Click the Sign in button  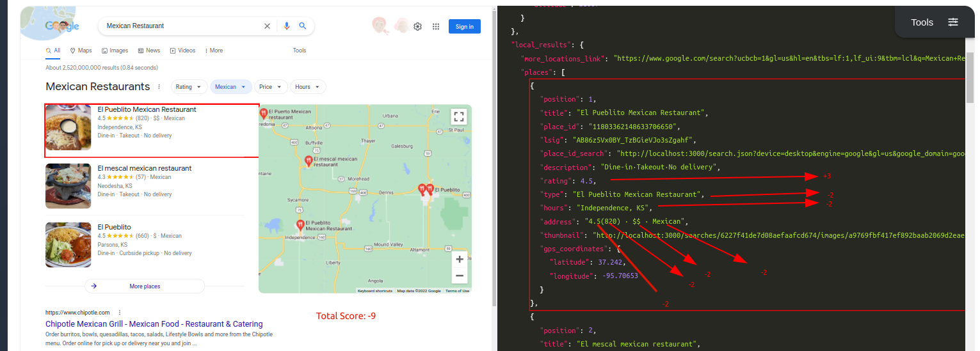pos(465,26)
